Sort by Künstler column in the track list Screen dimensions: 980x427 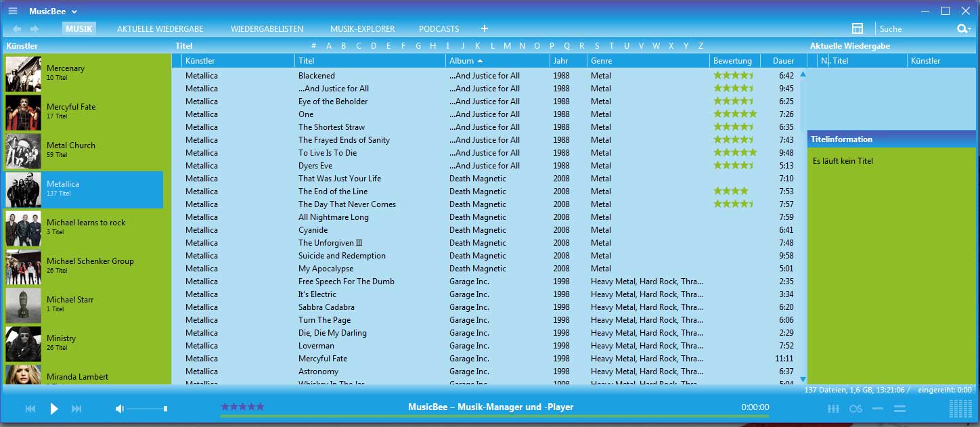pos(239,61)
